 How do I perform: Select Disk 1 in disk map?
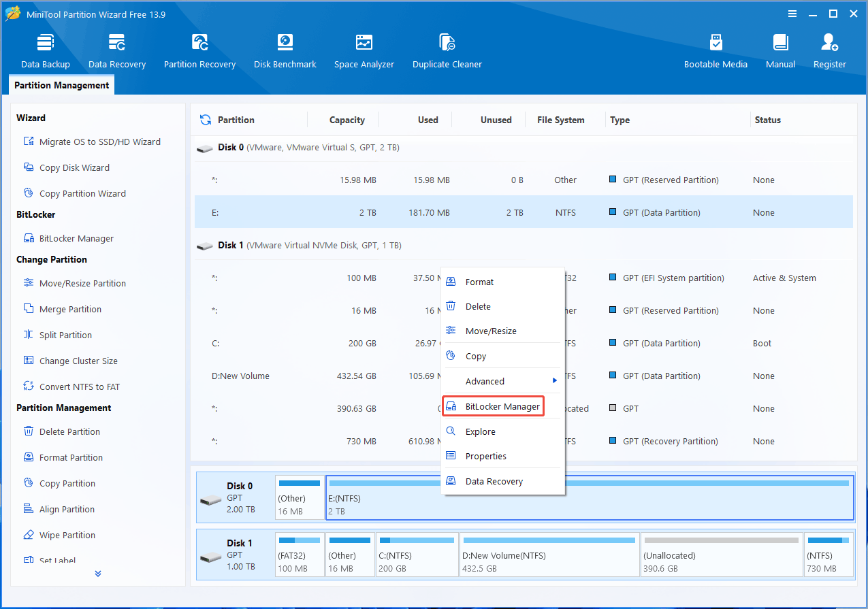click(x=236, y=555)
